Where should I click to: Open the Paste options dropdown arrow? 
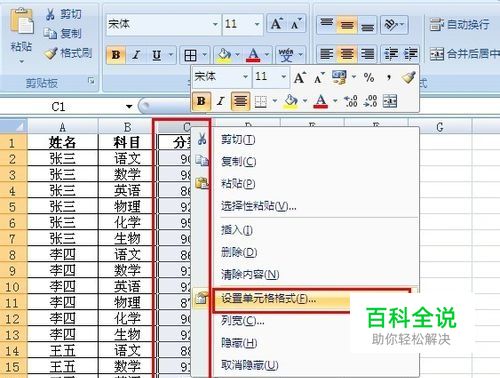[x=22, y=62]
